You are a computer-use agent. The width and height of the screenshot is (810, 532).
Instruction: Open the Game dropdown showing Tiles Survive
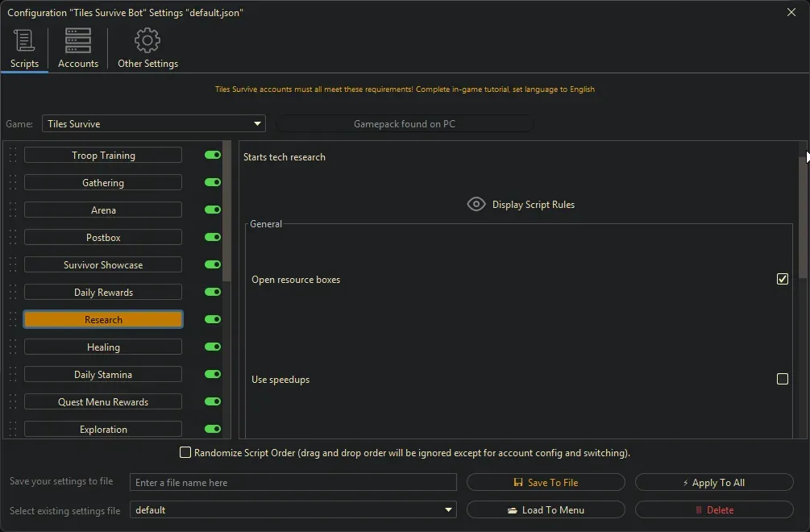pos(153,124)
